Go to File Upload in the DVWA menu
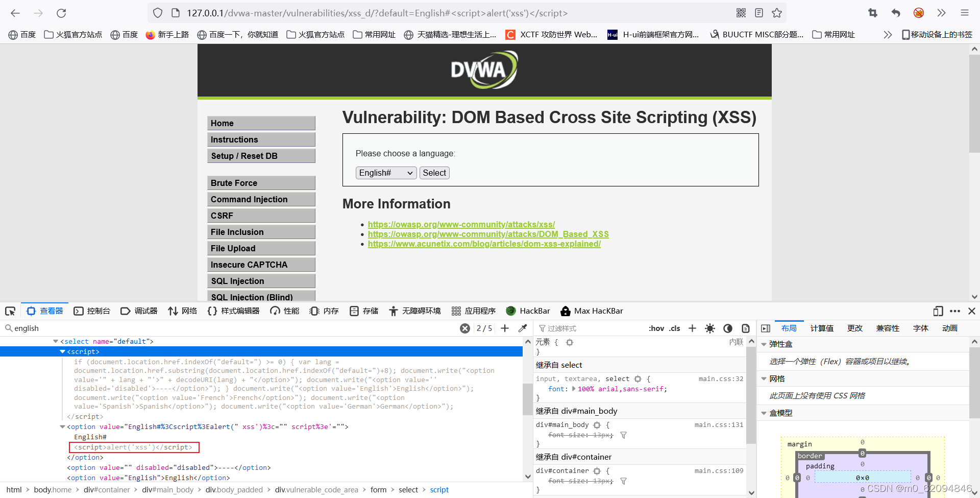980x498 pixels. point(261,248)
